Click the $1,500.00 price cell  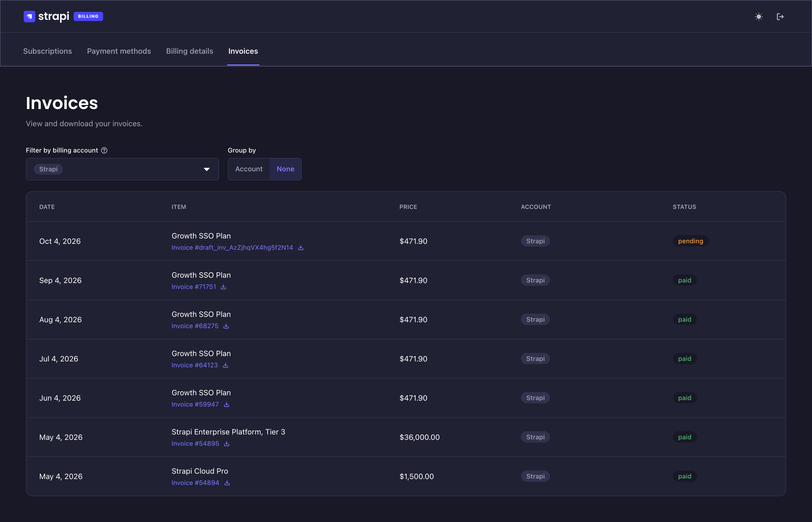click(416, 476)
